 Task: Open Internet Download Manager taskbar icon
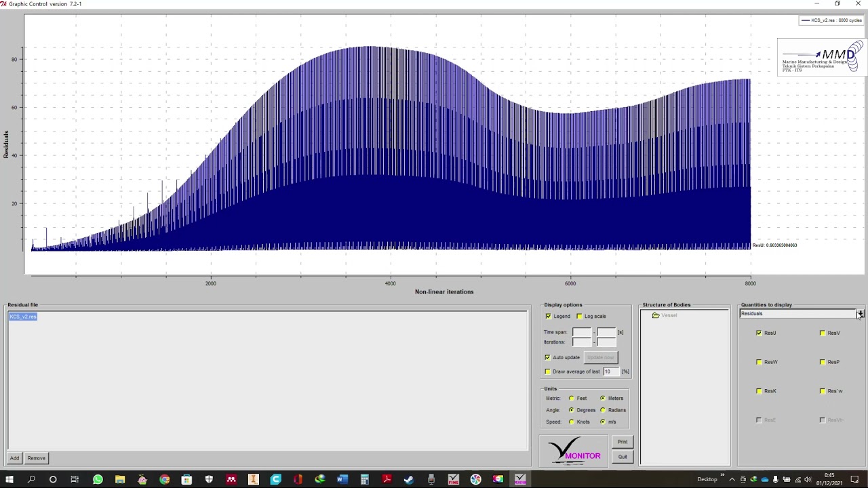320,480
